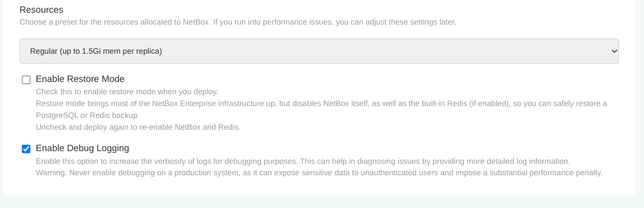The image size is (644, 208).
Task: Uncheck the Enable Debug Logging checkbox
Action: pos(26,149)
